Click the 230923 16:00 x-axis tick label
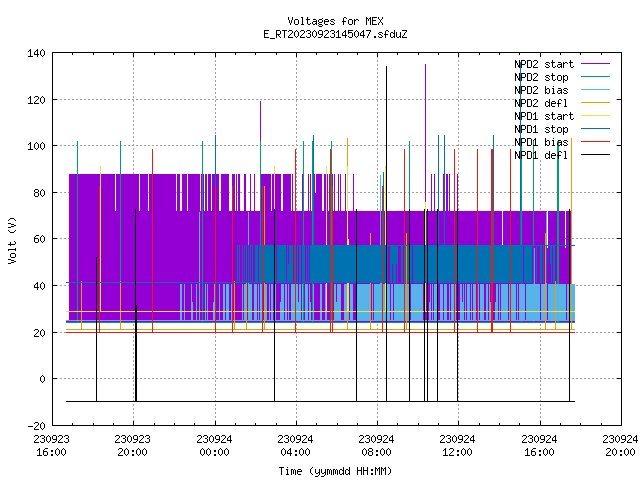 pos(51,446)
